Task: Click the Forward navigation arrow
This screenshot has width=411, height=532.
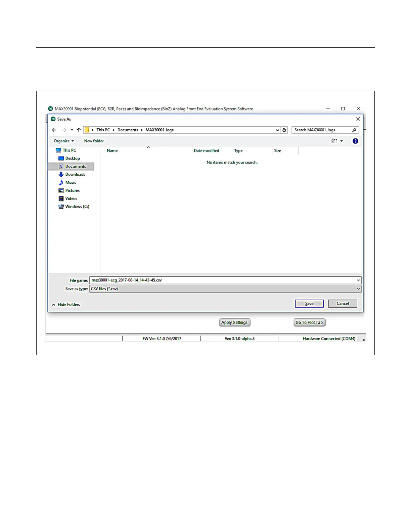Action: tap(64, 130)
